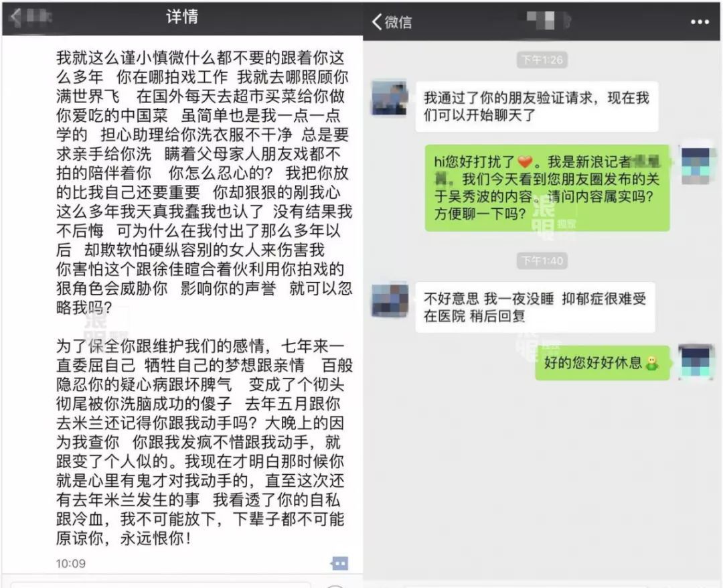This screenshot has width=723, height=588.
Task: Tap the 下午1:26 timestamp label
Action: [x=542, y=60]
